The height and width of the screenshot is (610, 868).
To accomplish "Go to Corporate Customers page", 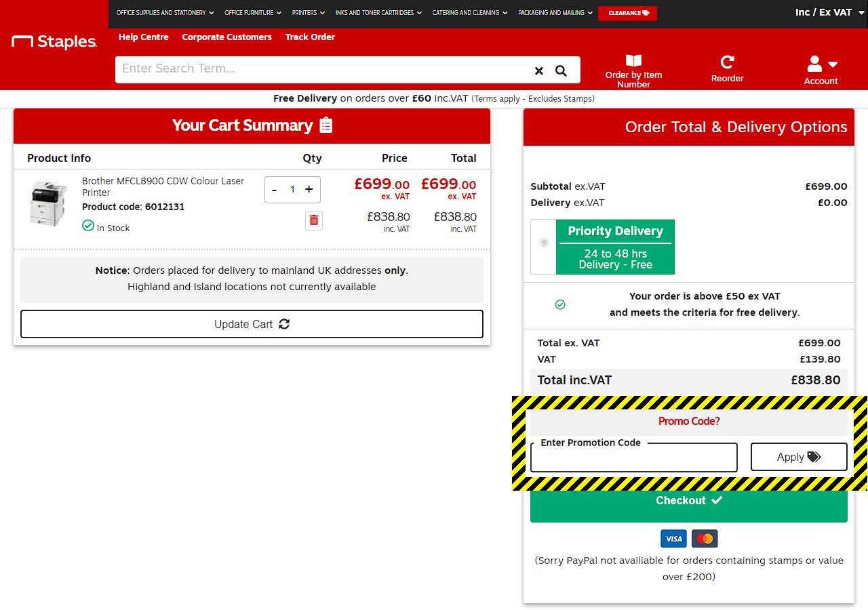I will point(226,37).
